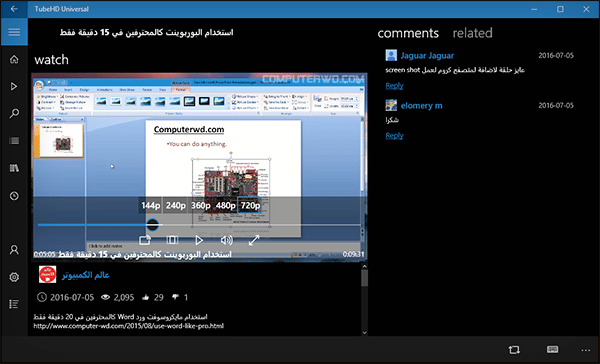Click the 2,095 views count
Screen dimensions: 600x364
click(x=124, y=297)
